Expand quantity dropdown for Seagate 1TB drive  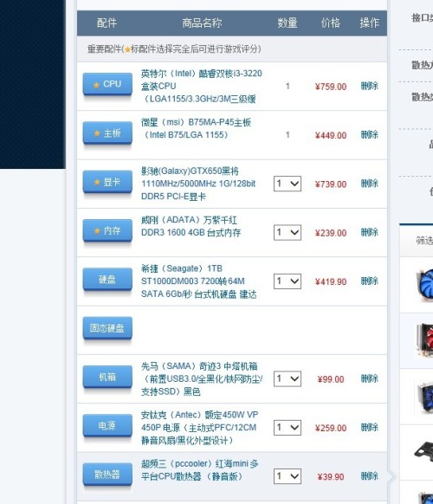(288, 281)
